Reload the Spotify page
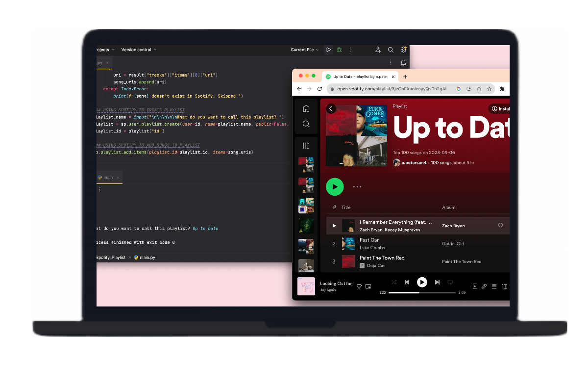588x367 pixels. [x=320, y=89]
